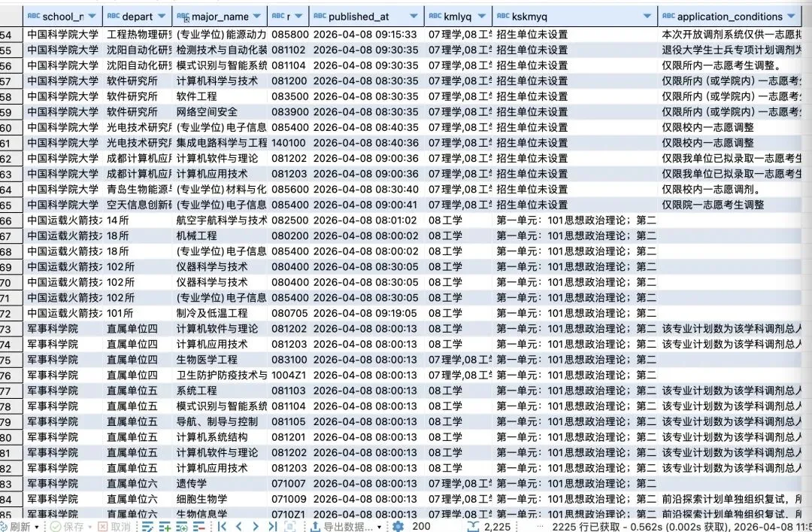Select cell 140100 in row 61

click(x=289, y=142)
